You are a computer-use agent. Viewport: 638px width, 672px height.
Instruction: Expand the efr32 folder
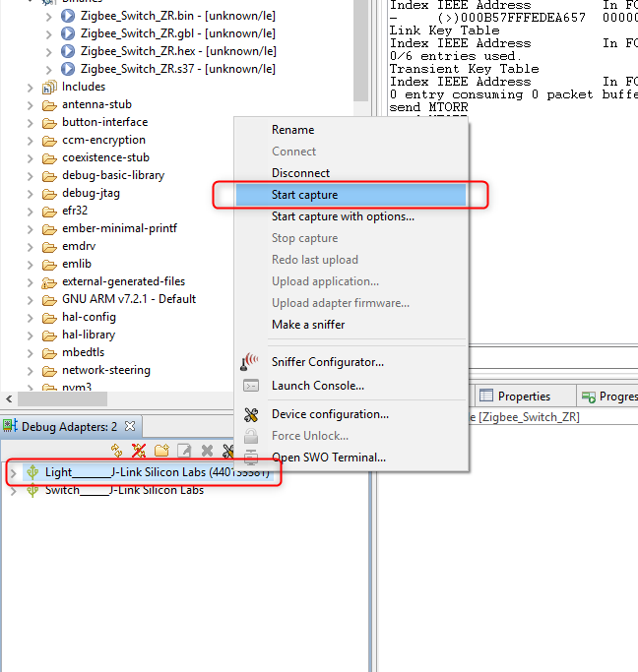tap(30, 212)
